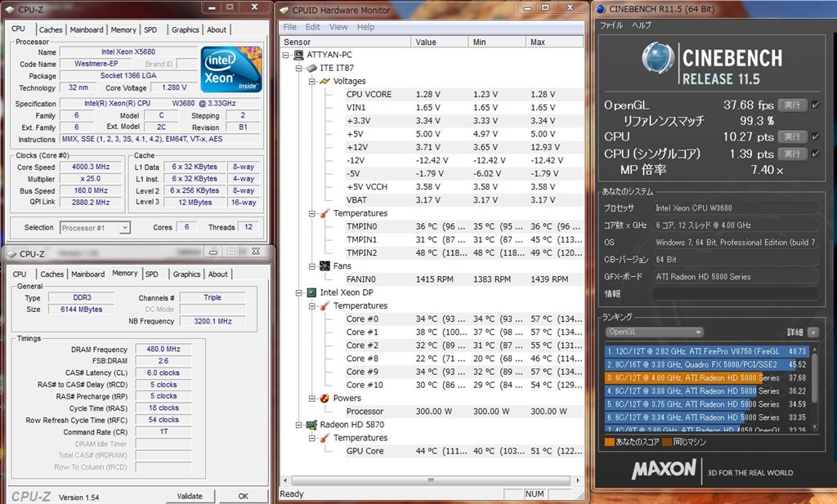Click the horizontal scrollbar in Hardware Monitor

pos(432,481)
